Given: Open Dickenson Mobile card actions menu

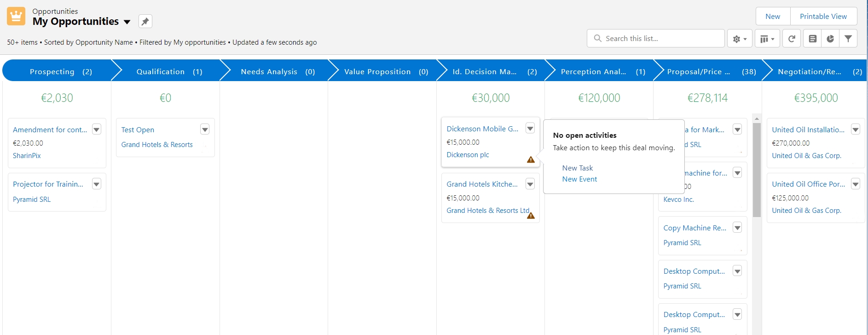Looking at the screenshot, I should [530, 129].
